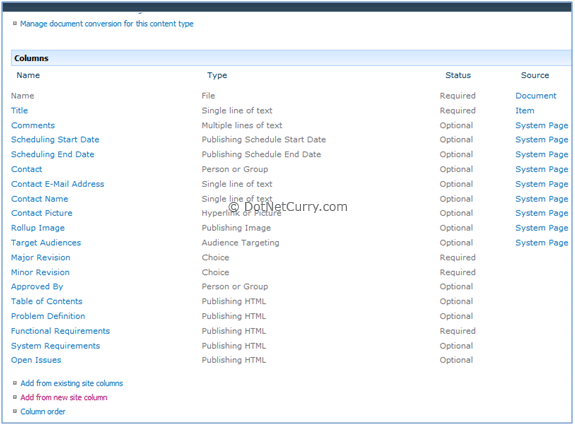Select the Scheduling End Date column

tap(52, 154)
